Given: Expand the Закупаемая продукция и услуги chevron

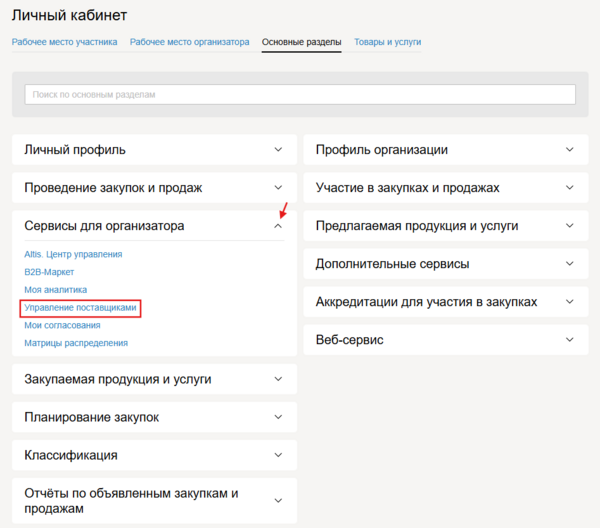Looking at the screenshot, I should 278,379.
